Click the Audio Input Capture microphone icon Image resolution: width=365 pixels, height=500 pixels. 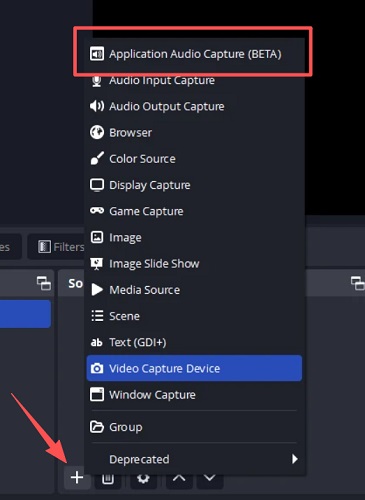tap(97, 81)
